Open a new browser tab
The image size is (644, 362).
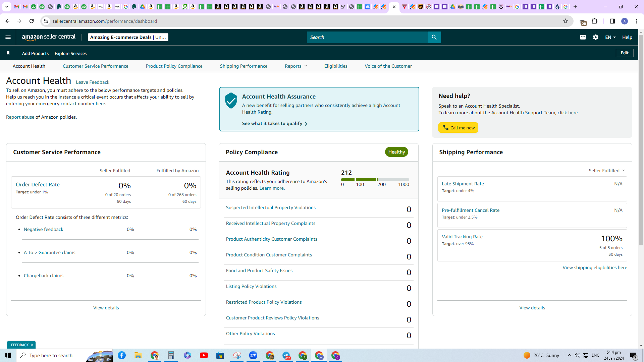(575, 7)
